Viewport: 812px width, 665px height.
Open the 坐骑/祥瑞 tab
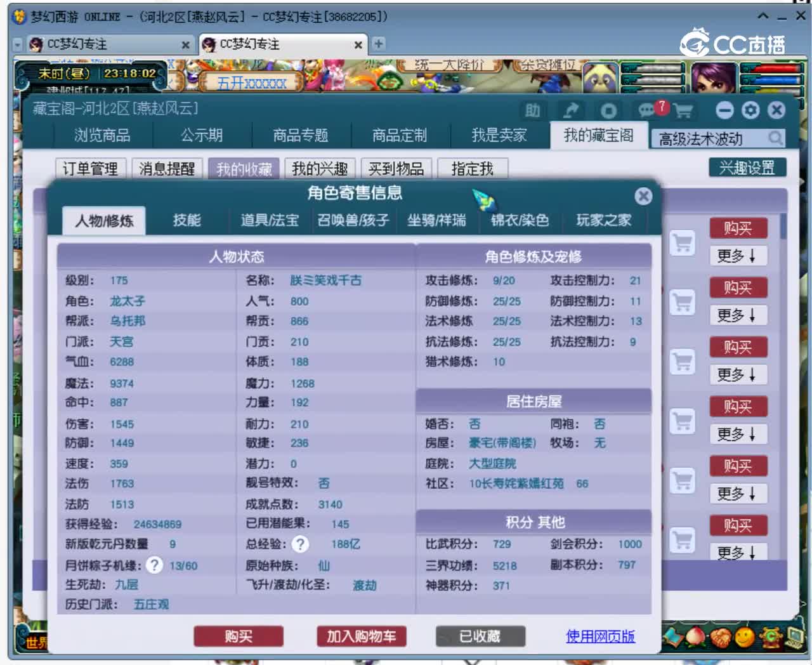click(x=436, y=220)
